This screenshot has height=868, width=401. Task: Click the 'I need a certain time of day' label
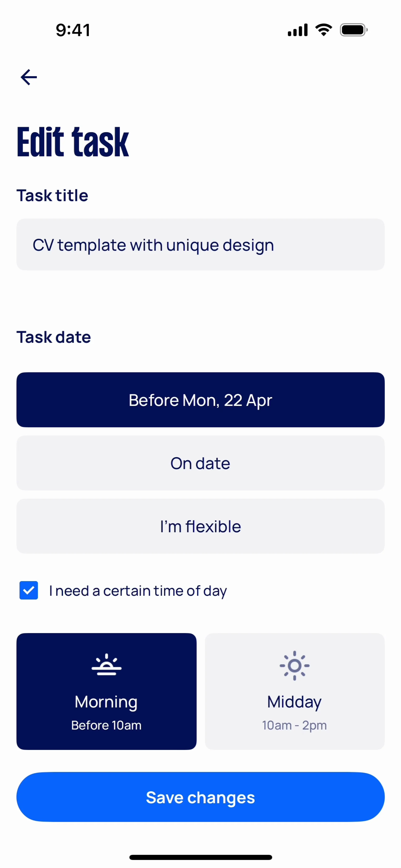pyautogui.click(x=138, y=591)
